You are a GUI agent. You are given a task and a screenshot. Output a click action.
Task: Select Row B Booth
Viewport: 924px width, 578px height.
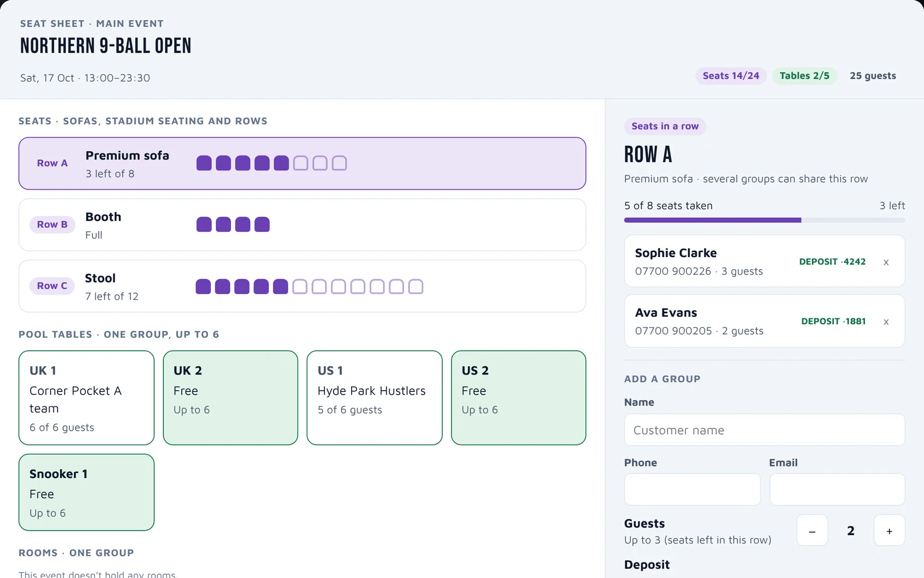[x=302, y=225]
